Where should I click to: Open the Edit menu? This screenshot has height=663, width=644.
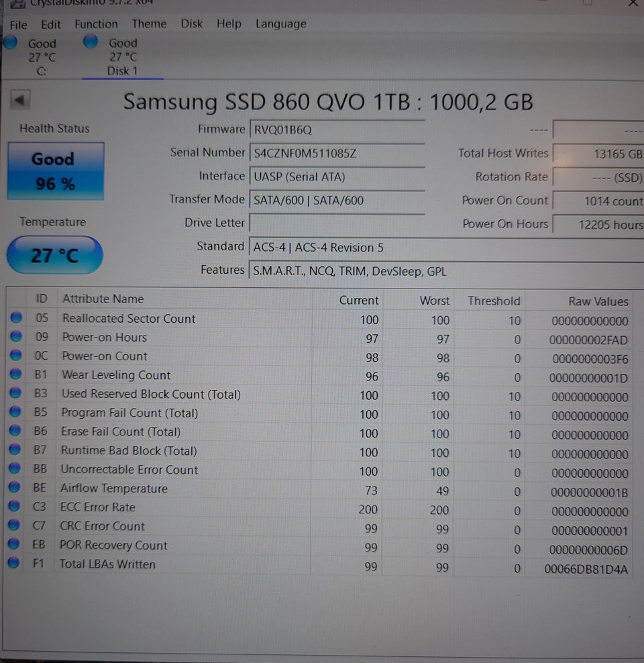click(x=51, y=25)
